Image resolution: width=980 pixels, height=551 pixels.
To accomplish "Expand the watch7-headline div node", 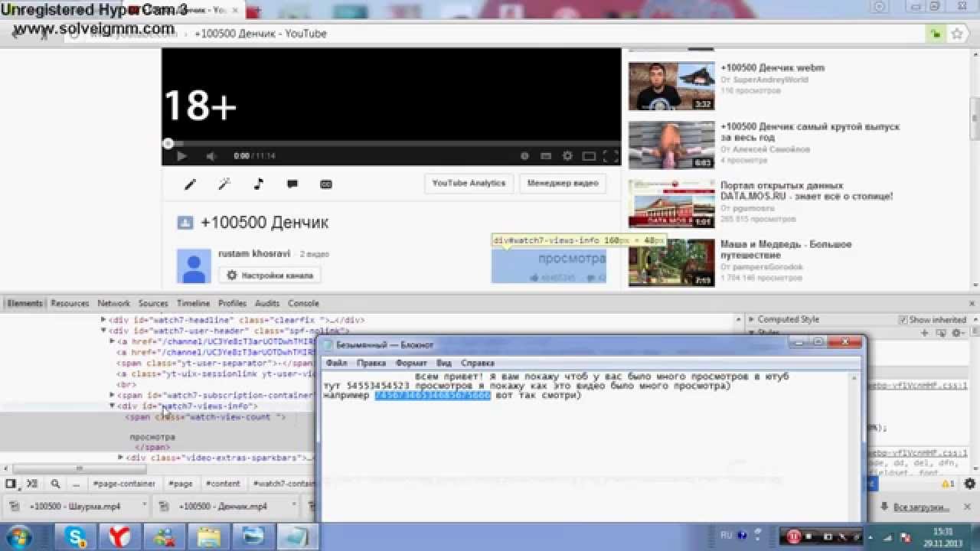I will tap(104, 320).
